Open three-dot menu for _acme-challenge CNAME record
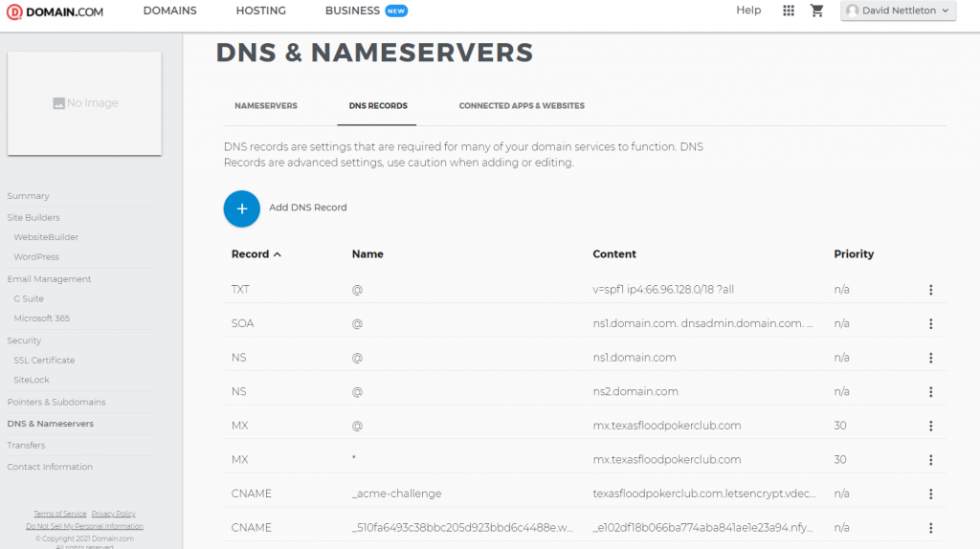980x549 pixels. click(930, 494)
